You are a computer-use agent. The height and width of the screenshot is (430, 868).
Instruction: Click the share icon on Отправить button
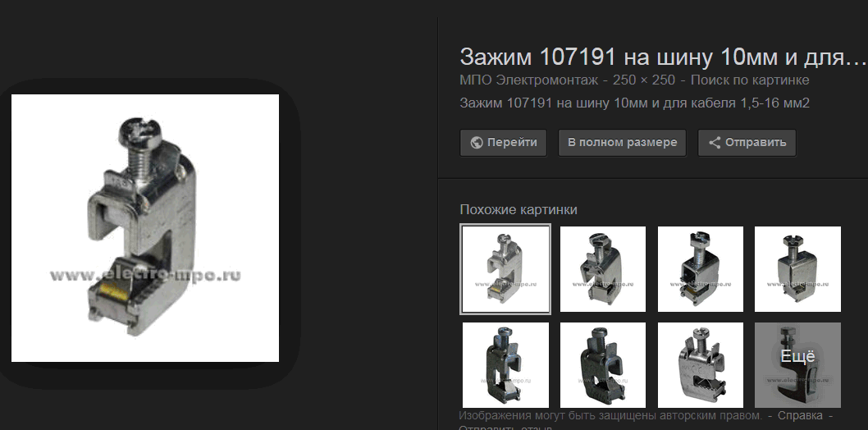point(715,143)
